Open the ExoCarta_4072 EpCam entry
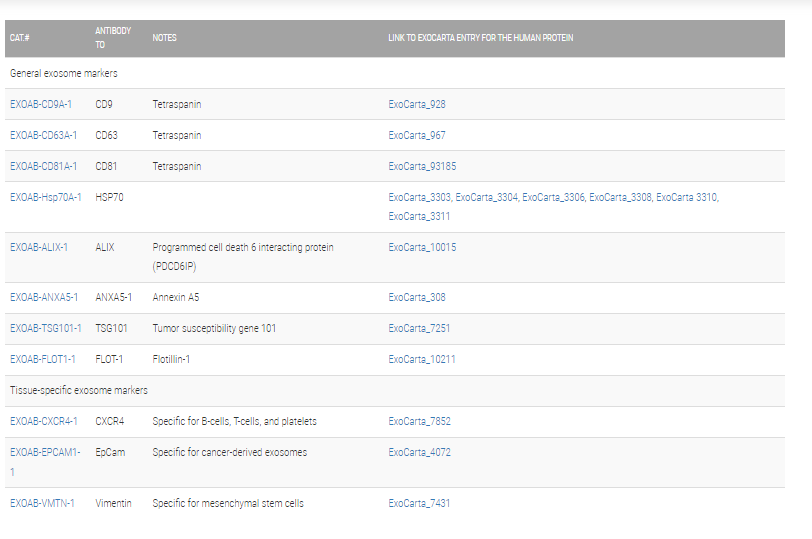812x539 pixels. tap(419, 452)
